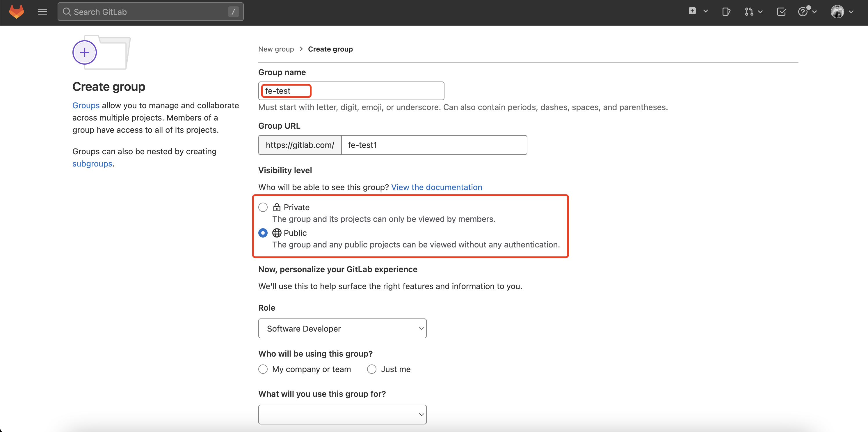
Task: Open the View the documentation link
Action: pos(436,187)
